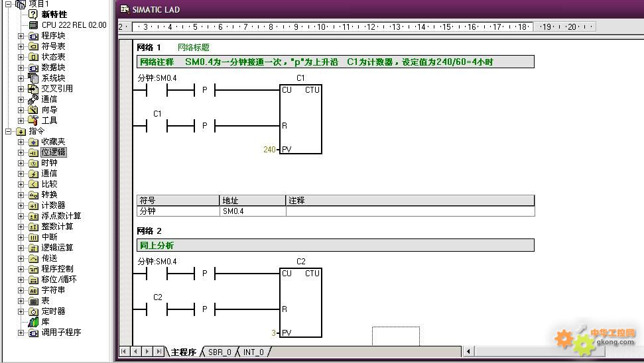Select the 程序块 icon

pyautogui.click(x=33, y=36)
